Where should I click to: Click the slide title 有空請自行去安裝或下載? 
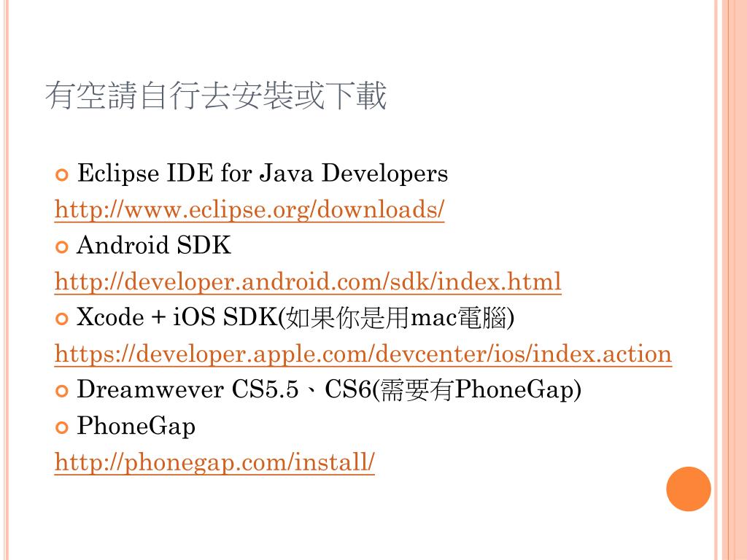point(215,96)
